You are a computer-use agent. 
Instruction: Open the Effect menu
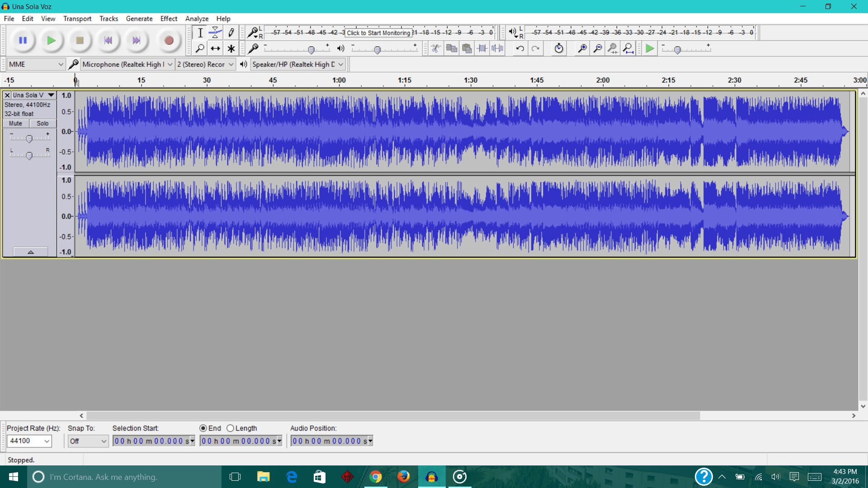(x=169, y=19)
